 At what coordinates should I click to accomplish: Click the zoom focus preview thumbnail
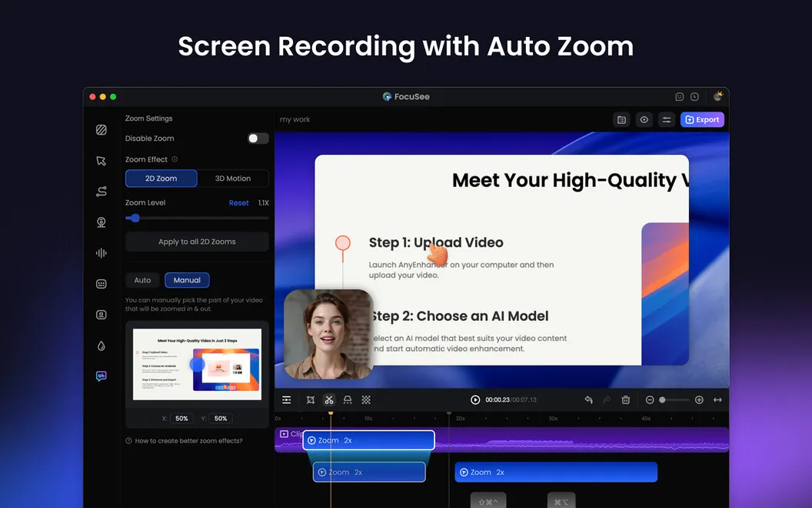tap(197, 364)
